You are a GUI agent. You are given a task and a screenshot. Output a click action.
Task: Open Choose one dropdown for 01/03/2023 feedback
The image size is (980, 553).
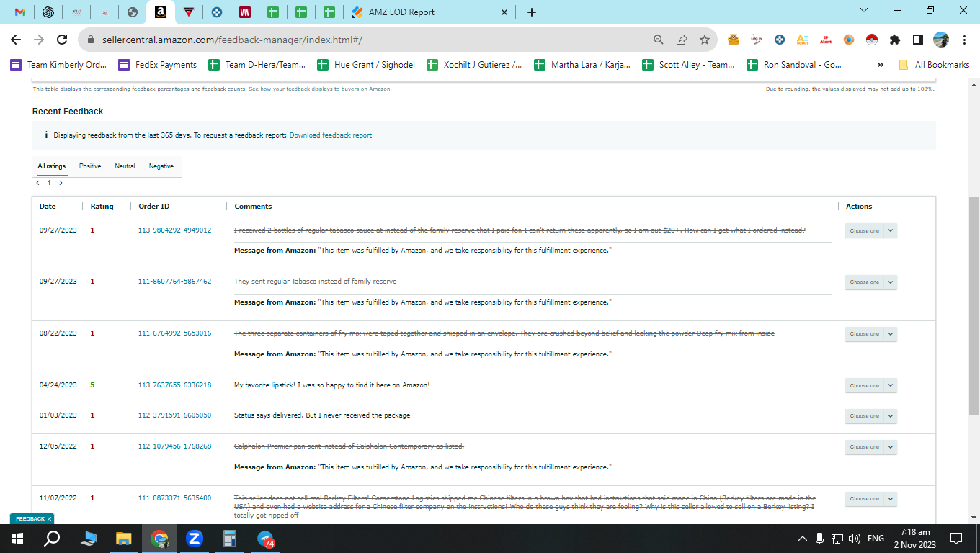[x=870, y=416]
